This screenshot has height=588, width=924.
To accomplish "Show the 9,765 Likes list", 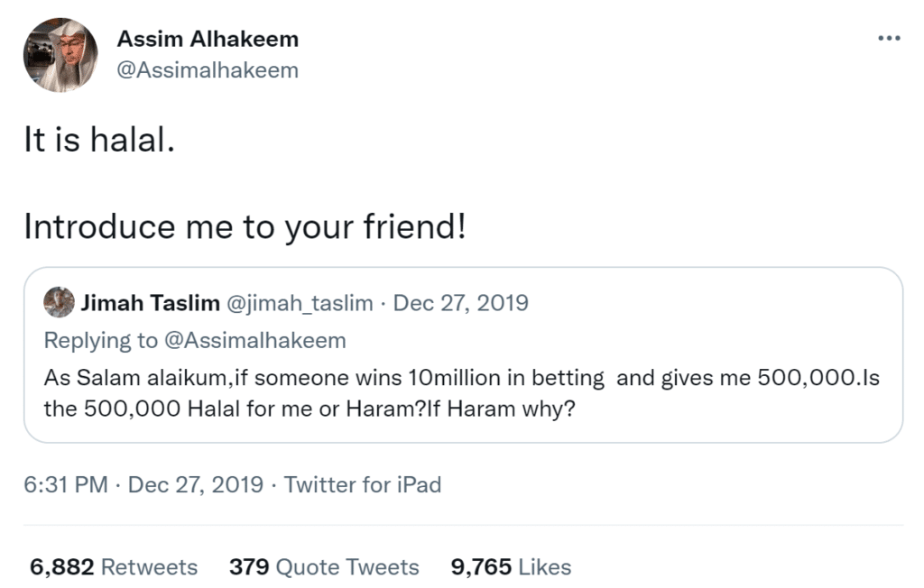I will (511, 566).
